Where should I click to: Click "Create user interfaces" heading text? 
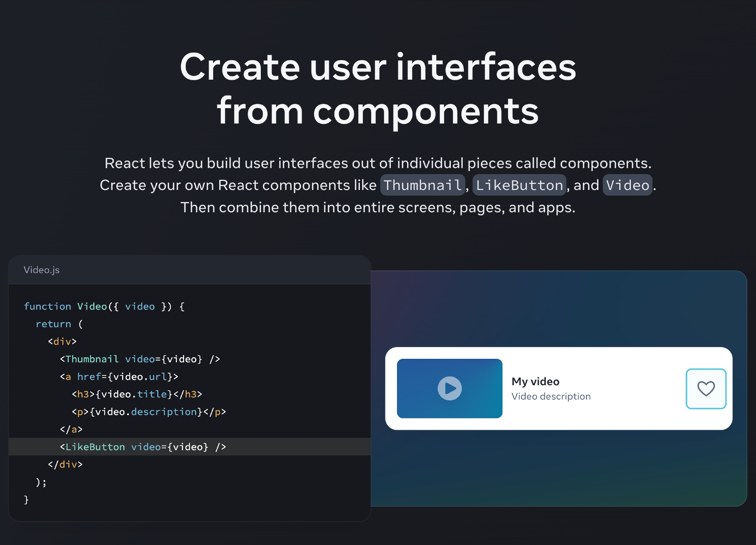(x=378, y=67)
